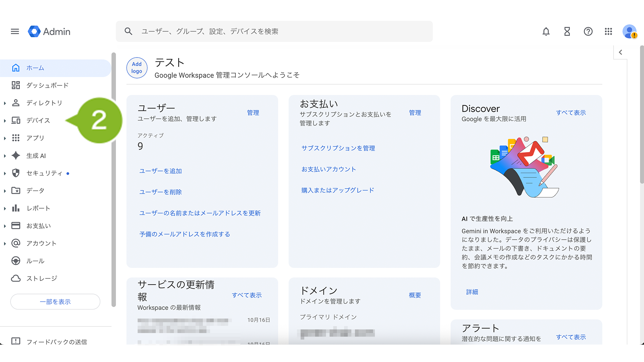
Task: Click the page's vertical scrollbar
Action: click(x=641, y=116)
